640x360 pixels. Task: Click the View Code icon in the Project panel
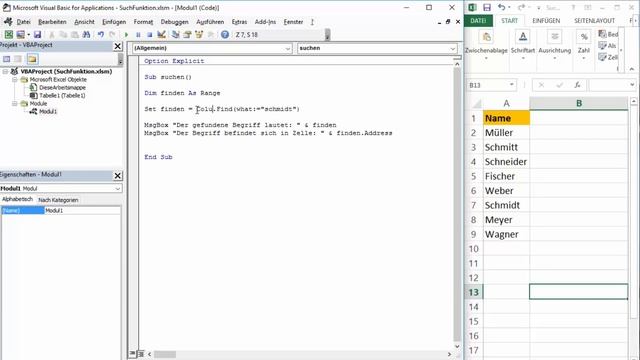click(7, 59)
